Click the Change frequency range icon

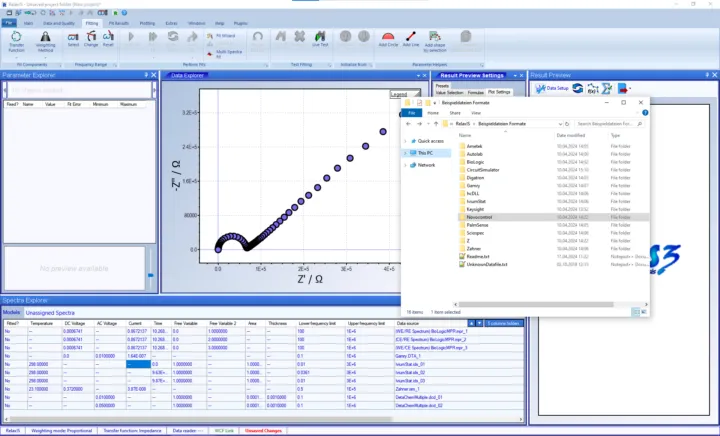click(91, 39)
